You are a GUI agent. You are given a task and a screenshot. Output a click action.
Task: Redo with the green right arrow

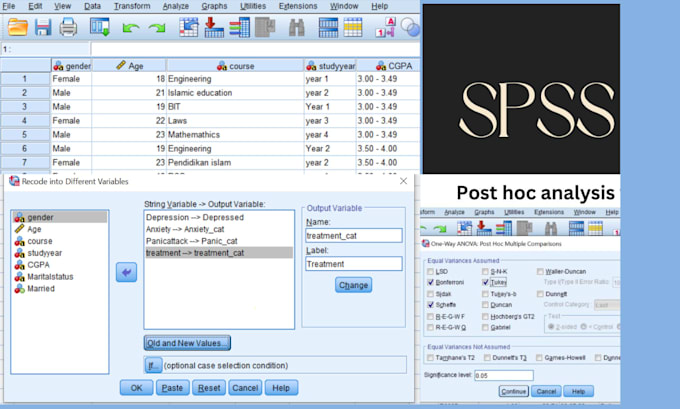click(157, 28)
